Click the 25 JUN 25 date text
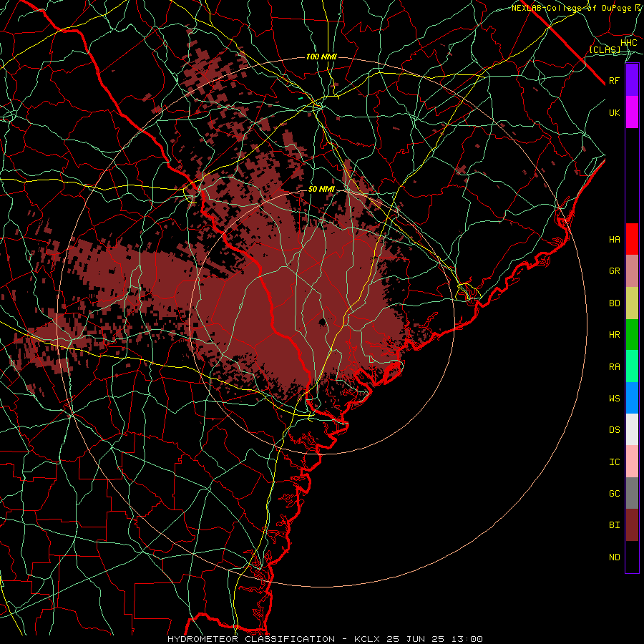 click(x=416, y=639)
